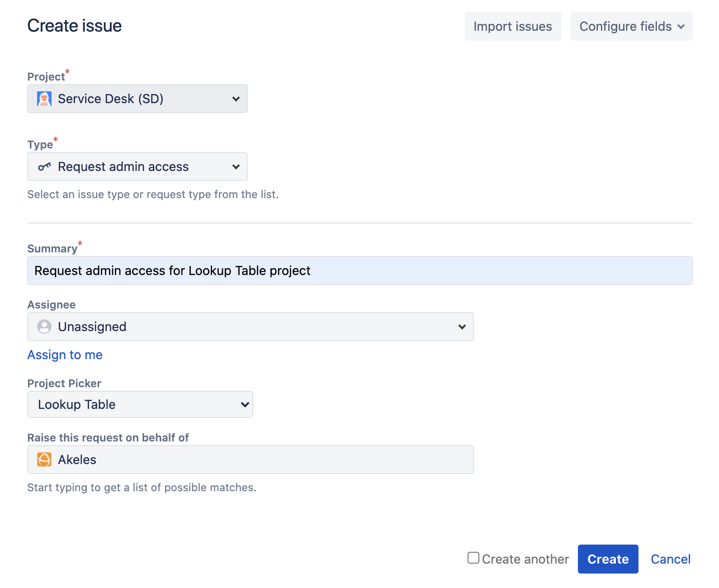The height and width of the screenshot is (588, 719).
Task: Tick the Create another checkbox
Action: [473, 558]
